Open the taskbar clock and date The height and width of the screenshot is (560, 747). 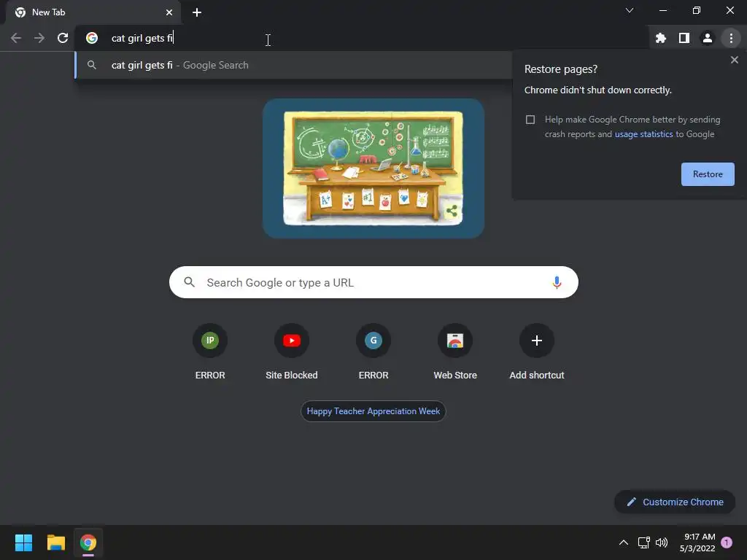[697, 542]
